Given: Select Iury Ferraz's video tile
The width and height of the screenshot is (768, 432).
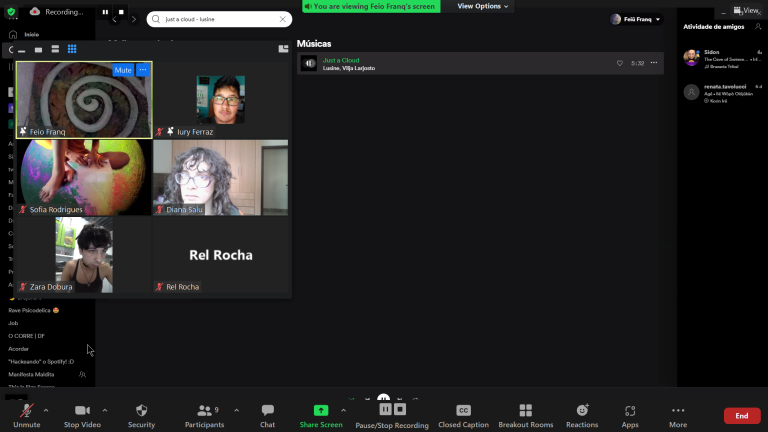Looking at the screenshot, I should coord(220,99).
